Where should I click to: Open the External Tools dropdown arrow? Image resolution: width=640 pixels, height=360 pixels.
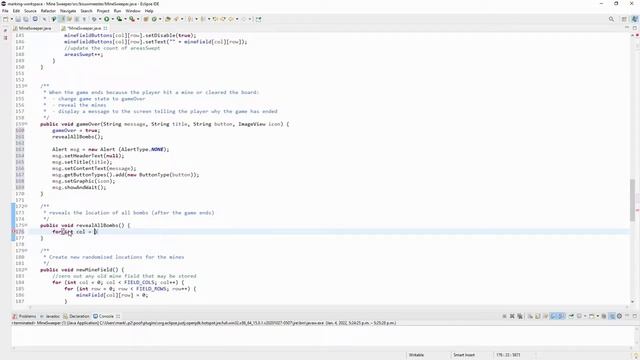click(138, 19)
